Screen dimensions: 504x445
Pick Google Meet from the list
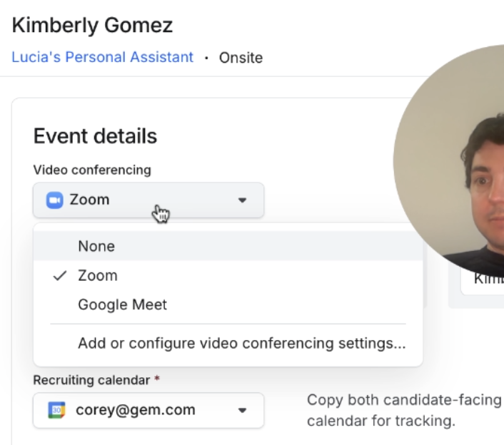point(122,305)
